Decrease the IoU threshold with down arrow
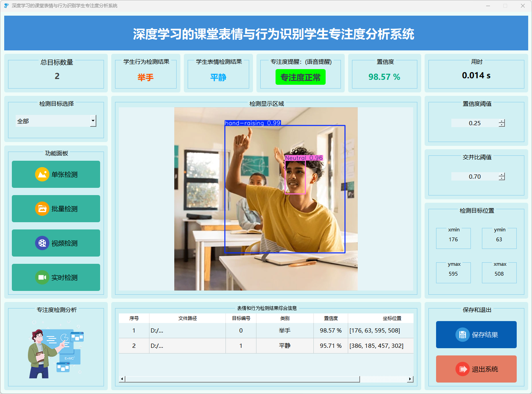Viewport: 532px width, 394px height. click(502, 179)
